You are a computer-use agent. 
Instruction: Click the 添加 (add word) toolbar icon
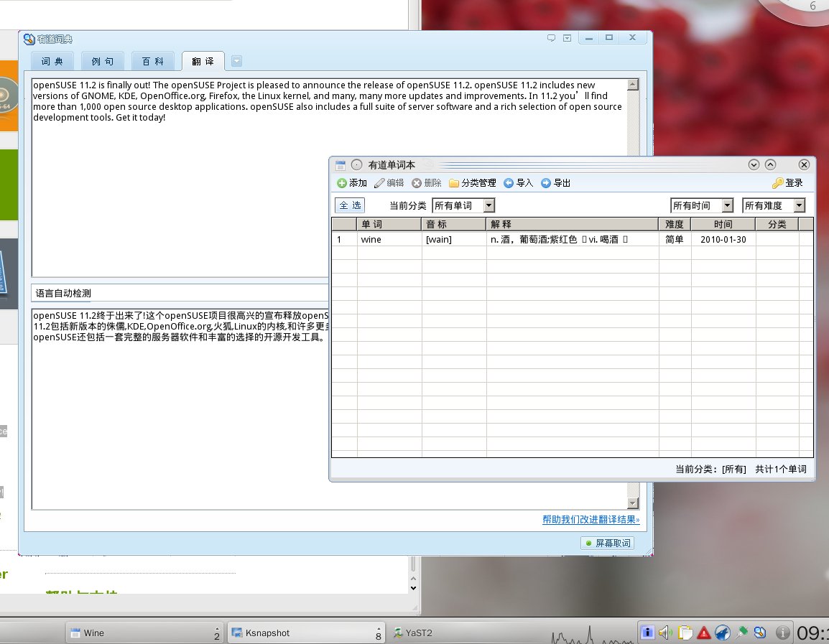coord(342,183)
